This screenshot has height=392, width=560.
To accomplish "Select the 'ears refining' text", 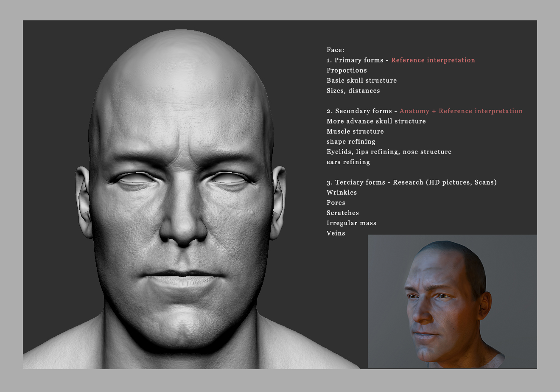I will click(348, 162).
